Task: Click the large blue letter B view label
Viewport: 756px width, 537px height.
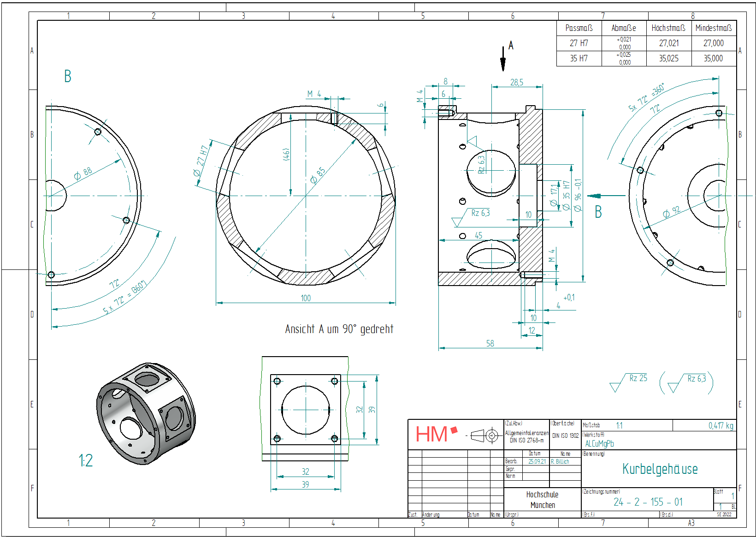Action: tap(68, 77)
